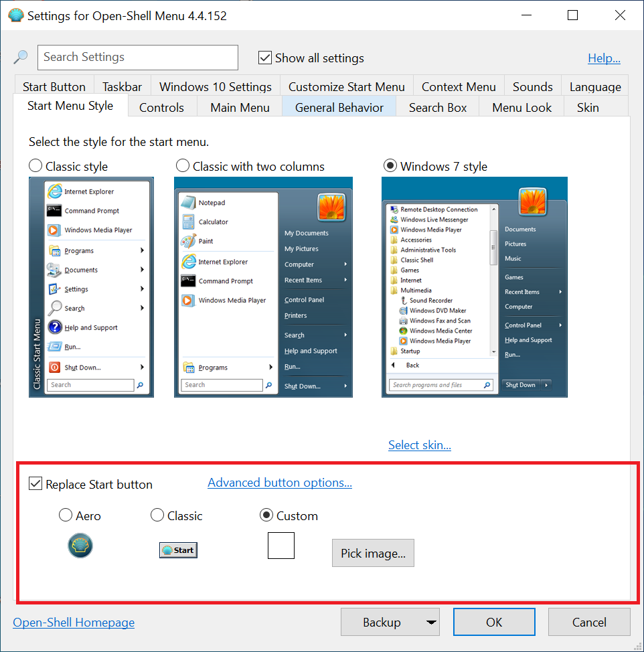The height and width of the screenshot is (652, 644).
Task: Click the Backup button
Action: click(382, 622)
